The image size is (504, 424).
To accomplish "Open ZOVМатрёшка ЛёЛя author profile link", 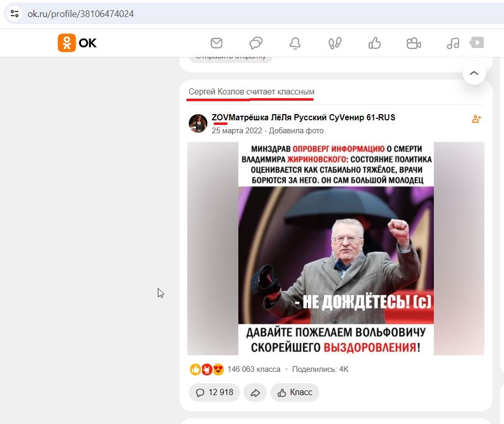I will click(x=303, y=117).
